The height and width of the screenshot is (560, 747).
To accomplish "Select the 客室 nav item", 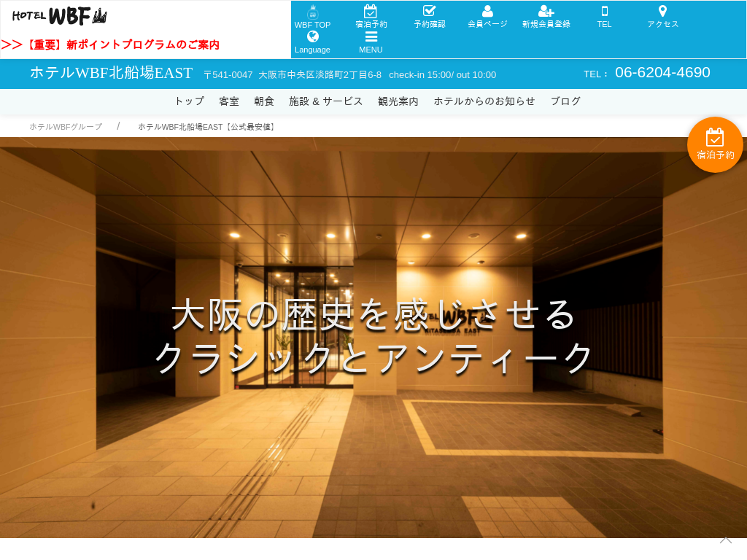I will (x=228, y=101).
